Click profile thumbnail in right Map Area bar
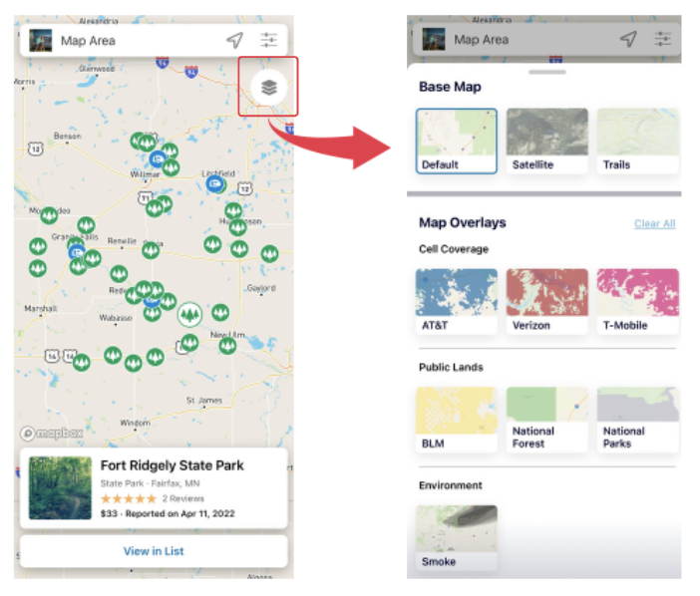This screenshot has width=700, height=596. pyautogui.click(x=434, y=39)
